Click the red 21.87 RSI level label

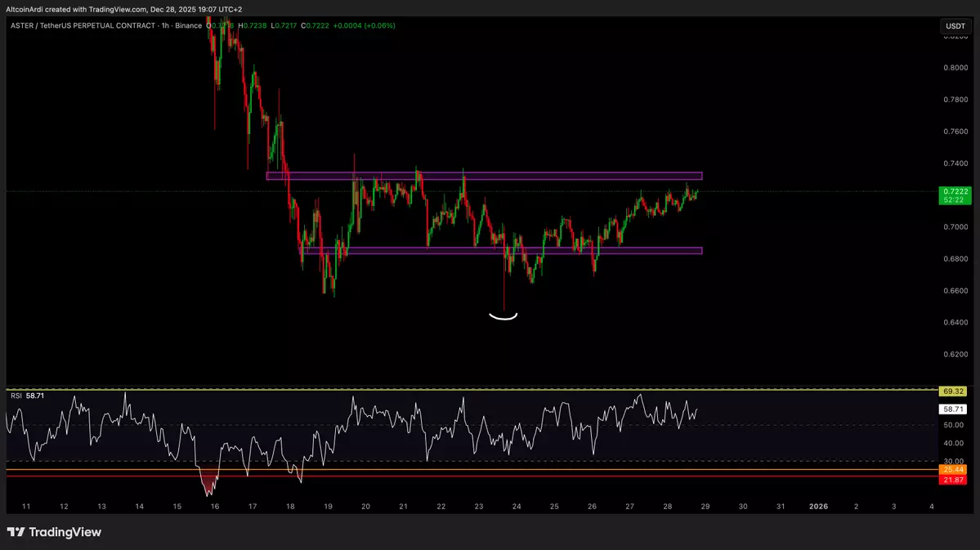tap(954, 479)
